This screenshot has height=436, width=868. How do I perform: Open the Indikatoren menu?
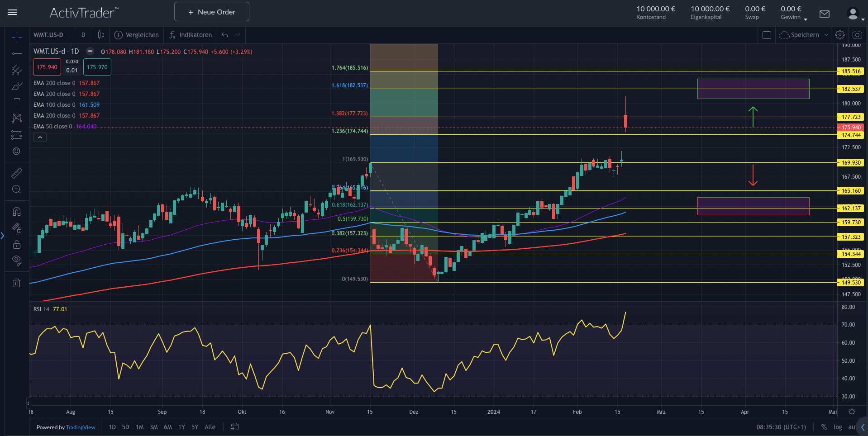[x=191, y=35]
